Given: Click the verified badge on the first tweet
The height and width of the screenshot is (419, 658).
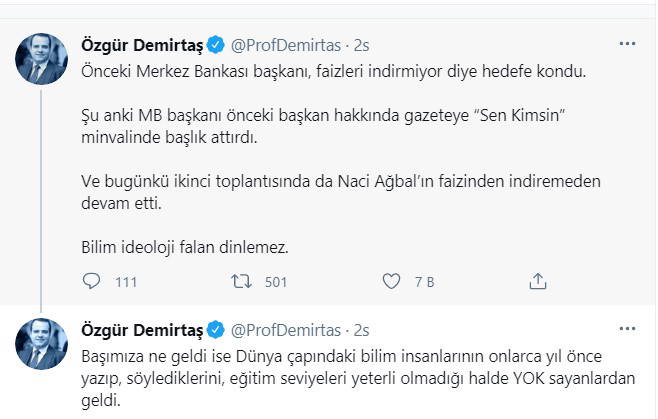Looking at the screenshot, I should 216,45.
